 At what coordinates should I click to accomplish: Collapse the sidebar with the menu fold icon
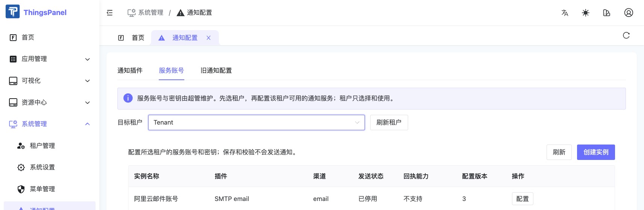click(x=109, y=13)
